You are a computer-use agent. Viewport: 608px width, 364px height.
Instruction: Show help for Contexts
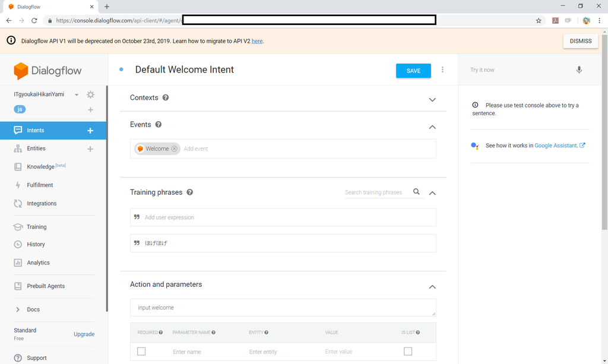coord(166,98)
